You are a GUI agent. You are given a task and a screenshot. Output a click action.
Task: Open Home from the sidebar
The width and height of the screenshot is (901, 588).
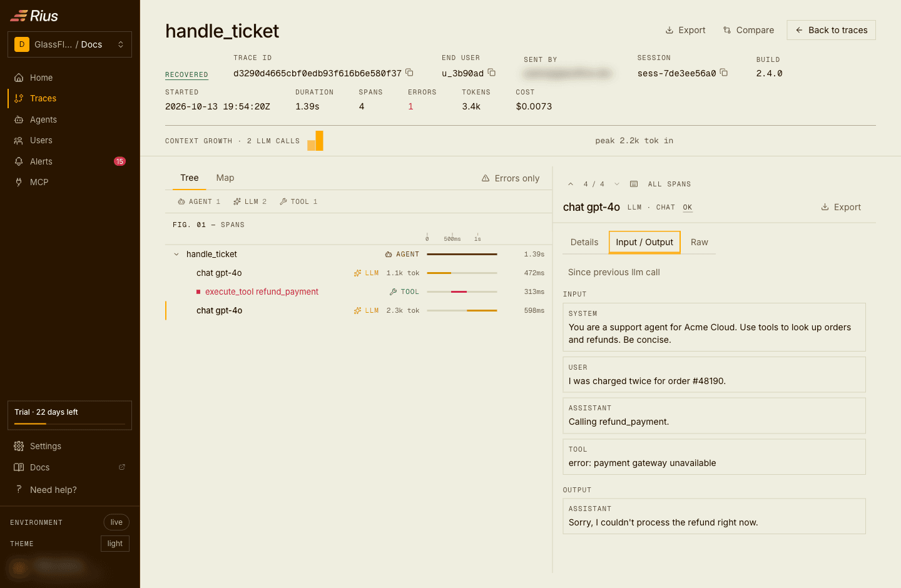70,78
